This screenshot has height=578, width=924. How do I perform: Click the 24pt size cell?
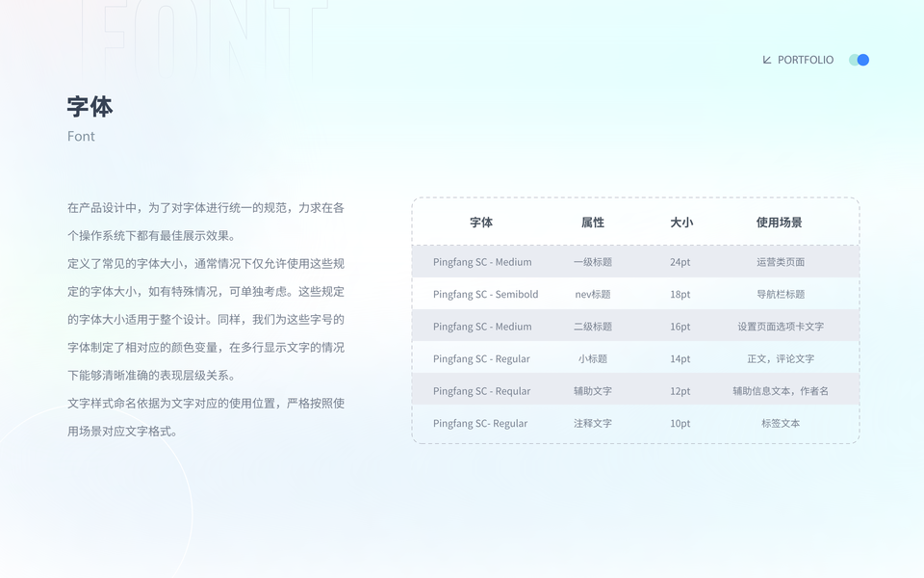point(680,262)
